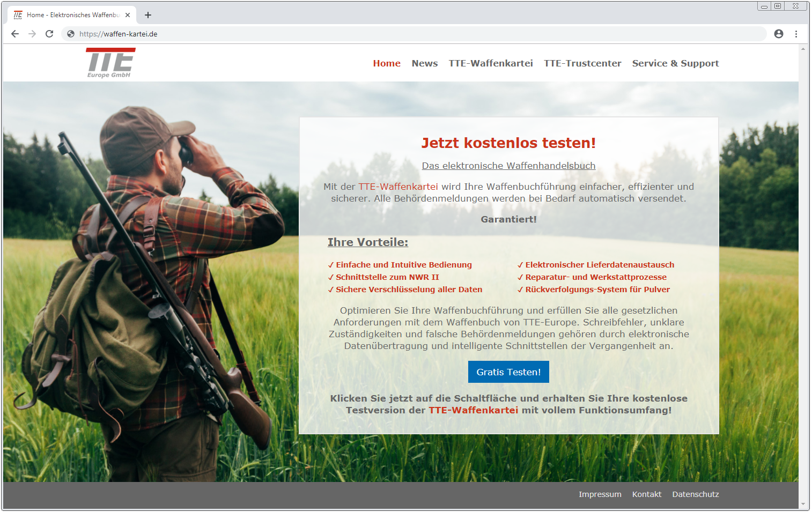The height and width of the screenshot is (512, 812).
Task: Maximize the browser window
Action: tap(777, 6)
